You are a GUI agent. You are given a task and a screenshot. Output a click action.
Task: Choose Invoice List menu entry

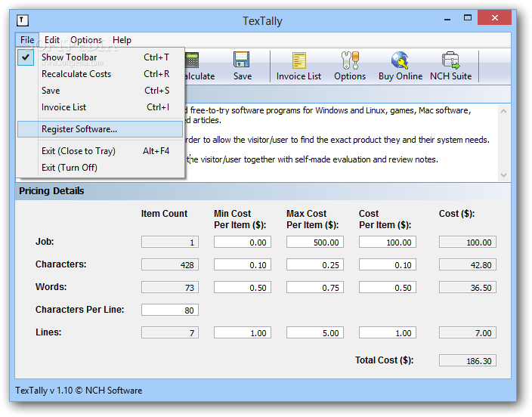pyautogui.click(x=101, y=107)
